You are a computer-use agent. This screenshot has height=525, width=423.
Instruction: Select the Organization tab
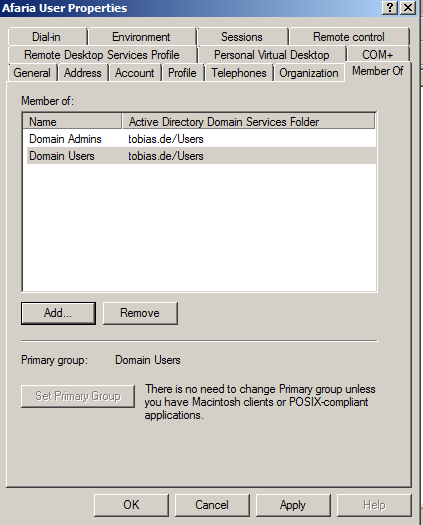[309, 73]
